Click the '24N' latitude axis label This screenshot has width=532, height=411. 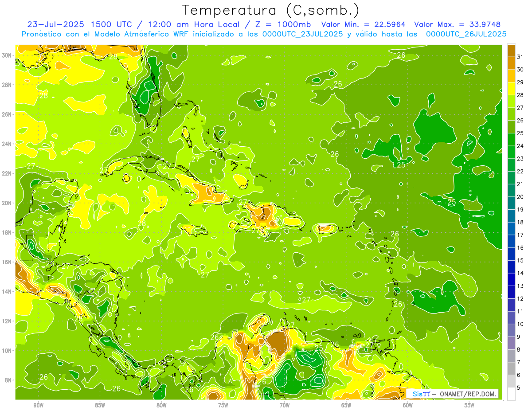(7, 144)
